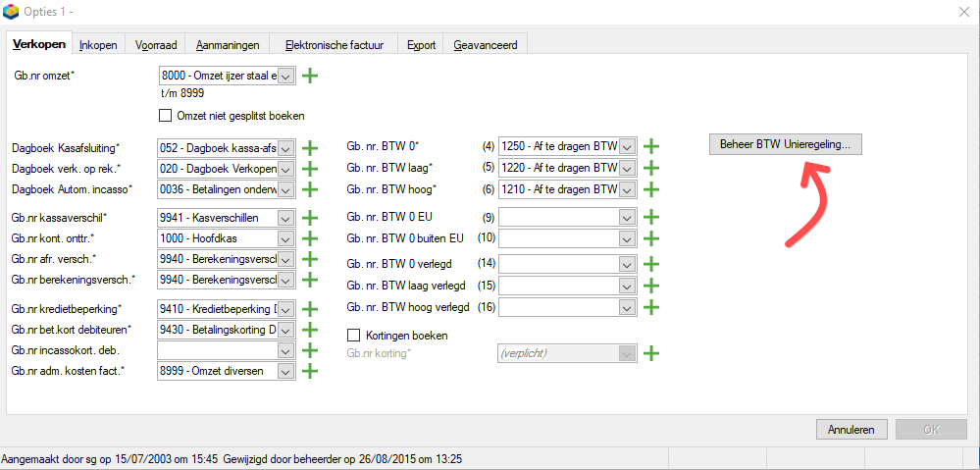The height and width of the screenshot is (470, 980).
Task: Click the t/m 8999 text under omzet
Action: (182, 94)
